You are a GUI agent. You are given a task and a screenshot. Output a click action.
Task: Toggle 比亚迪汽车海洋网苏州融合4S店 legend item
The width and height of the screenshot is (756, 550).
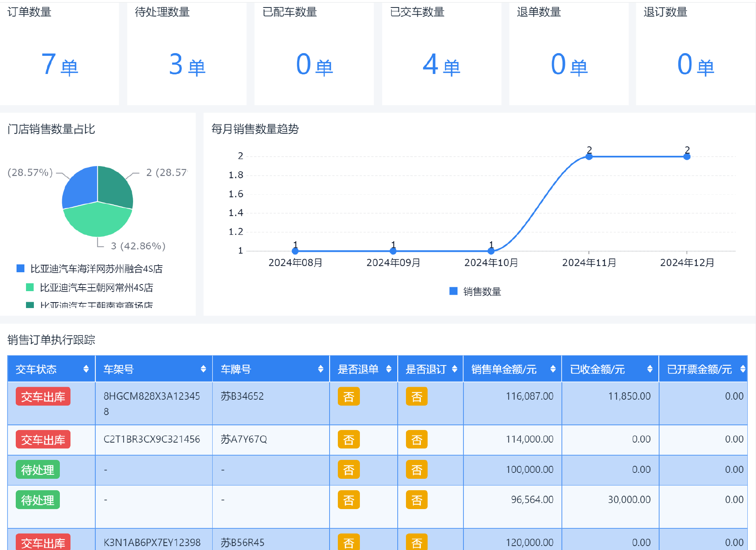[90, 269]
